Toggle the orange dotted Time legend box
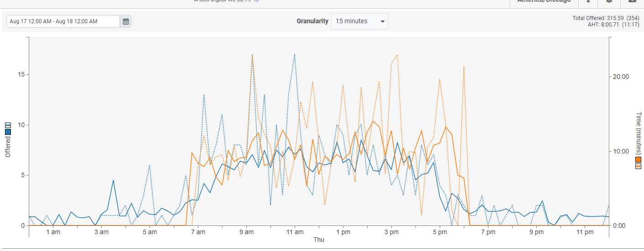This screenshot has width=644, height=251. click(x=638, y=166)
